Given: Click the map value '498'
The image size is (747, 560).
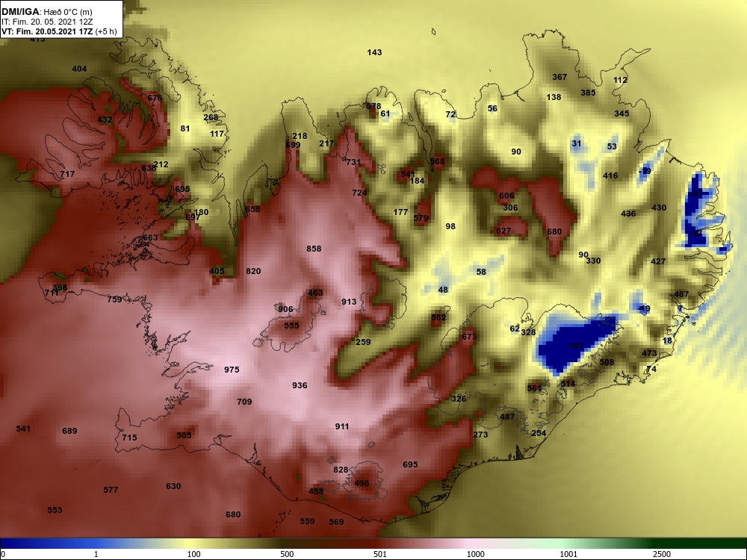Looking at the screenshot, I should (362, 483).
